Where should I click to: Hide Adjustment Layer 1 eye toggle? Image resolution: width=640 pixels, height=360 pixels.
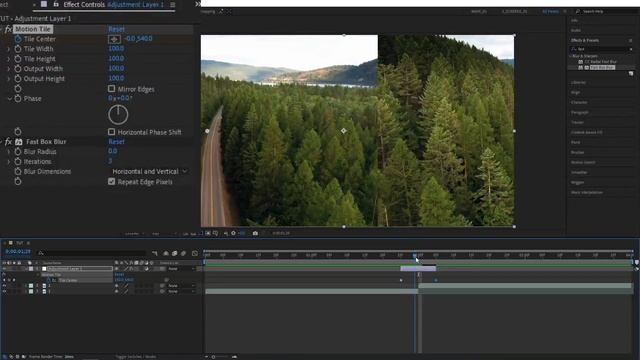point(4,269)
